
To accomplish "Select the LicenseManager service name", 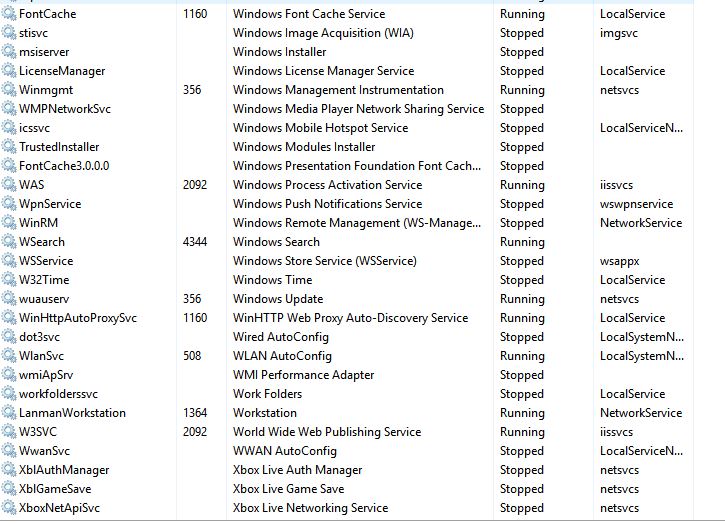I will tap(62, 71).
